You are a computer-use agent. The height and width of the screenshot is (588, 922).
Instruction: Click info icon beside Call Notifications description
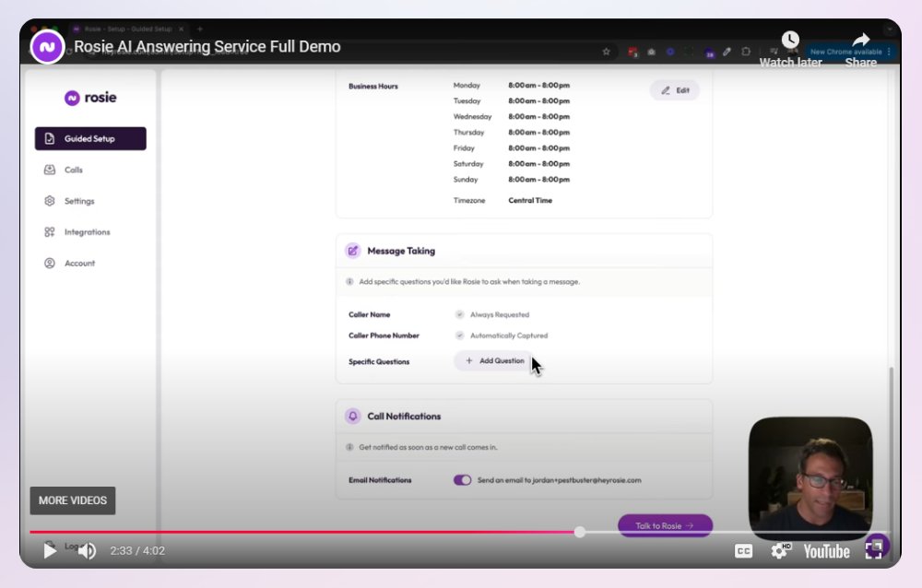349,448
